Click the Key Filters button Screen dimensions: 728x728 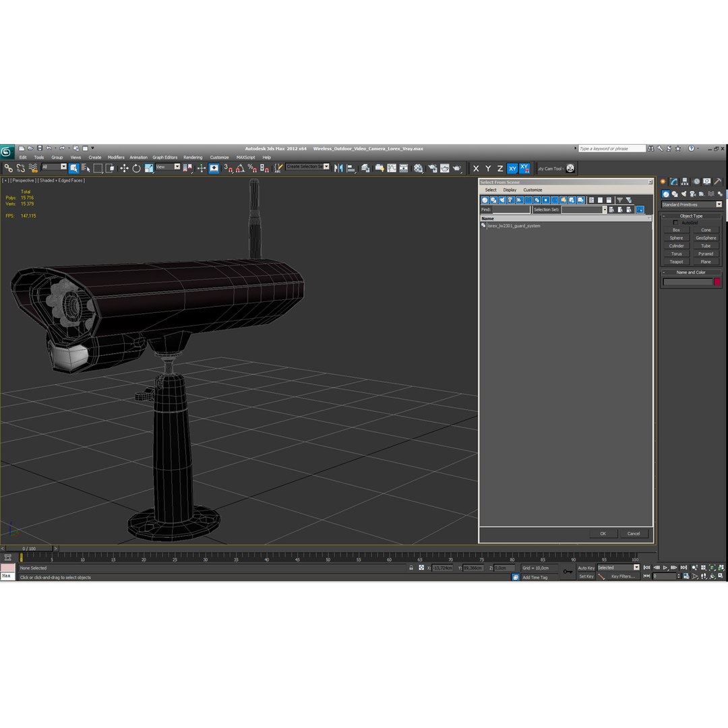pyautogui.click(x=623, y=576)
